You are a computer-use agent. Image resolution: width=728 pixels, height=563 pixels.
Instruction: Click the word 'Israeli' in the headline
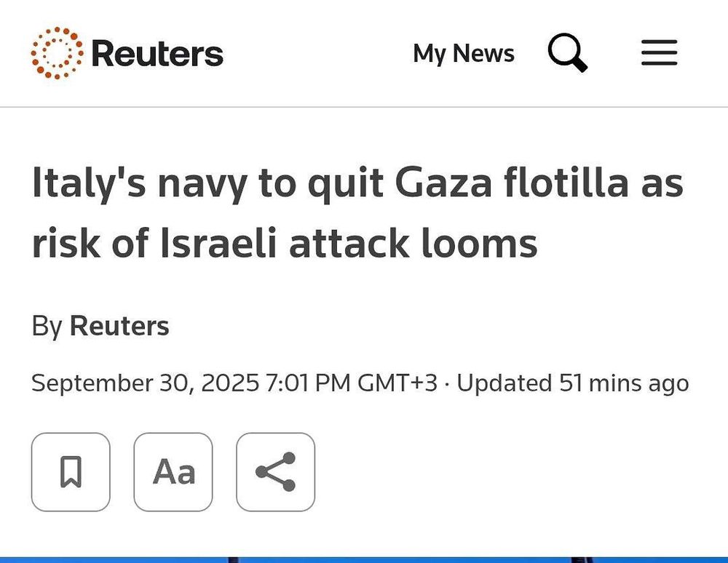pos(218,244)
